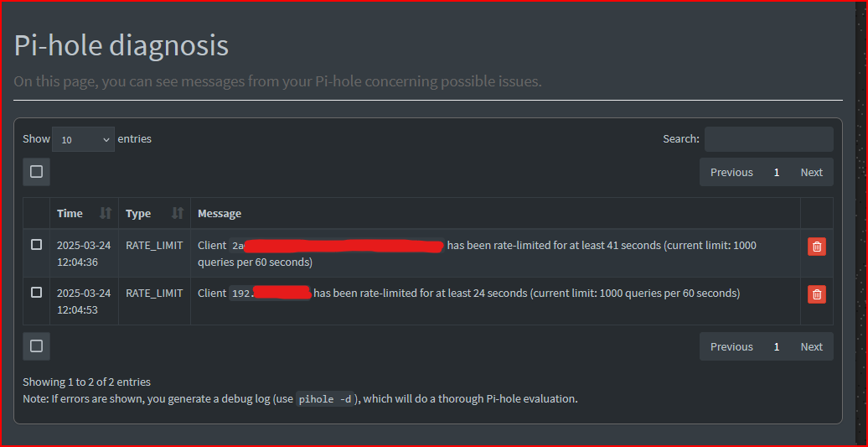
Task: Tick the checkbox for the 12:04:36 message
Action: (x=36, y=245)
